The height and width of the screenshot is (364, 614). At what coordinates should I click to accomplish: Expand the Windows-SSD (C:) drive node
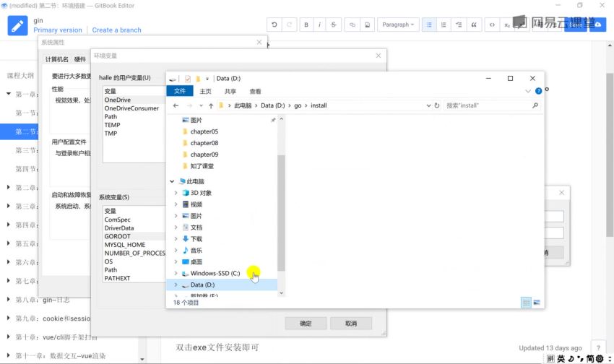176,273
